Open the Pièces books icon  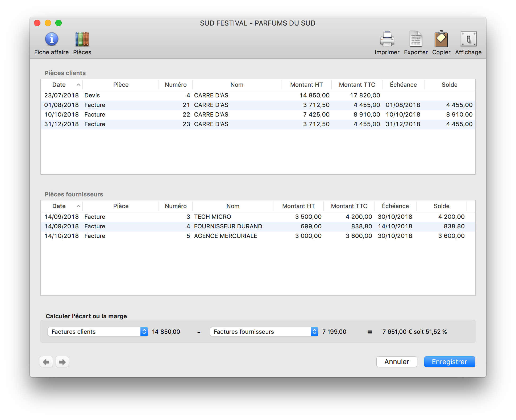click(82, 39)
